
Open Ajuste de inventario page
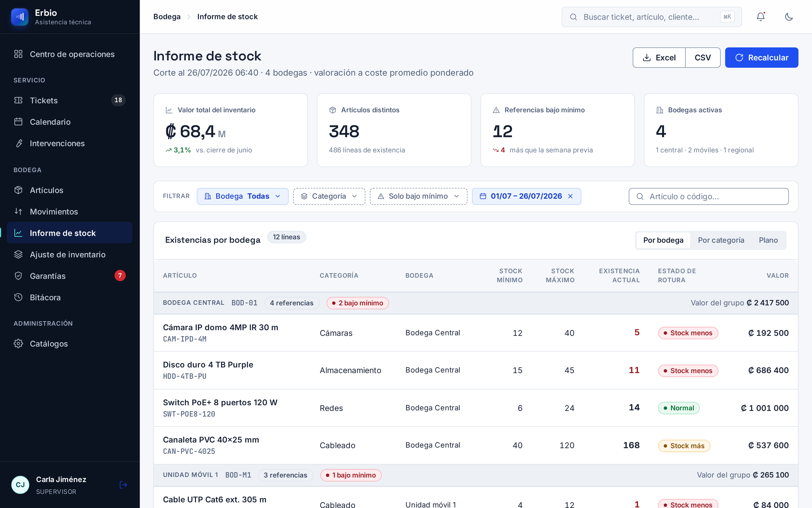pos(69,254)
